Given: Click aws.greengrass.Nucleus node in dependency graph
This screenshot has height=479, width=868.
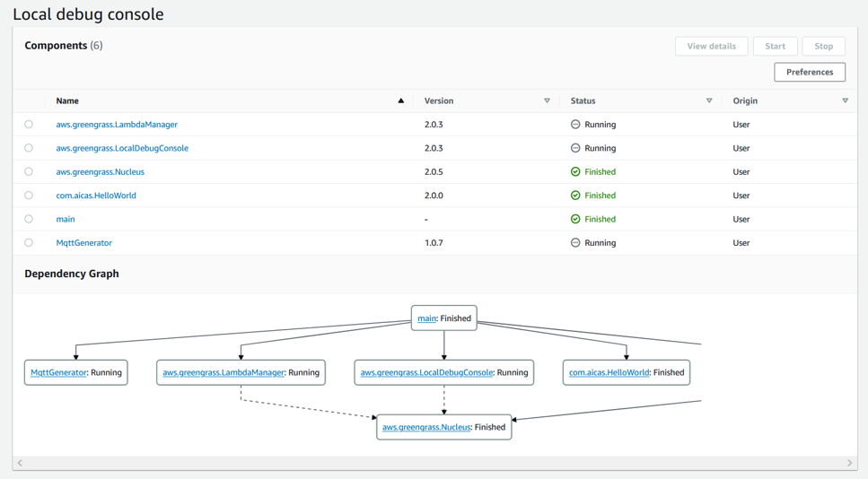Looking at the screenshot, I should [444, 427].
